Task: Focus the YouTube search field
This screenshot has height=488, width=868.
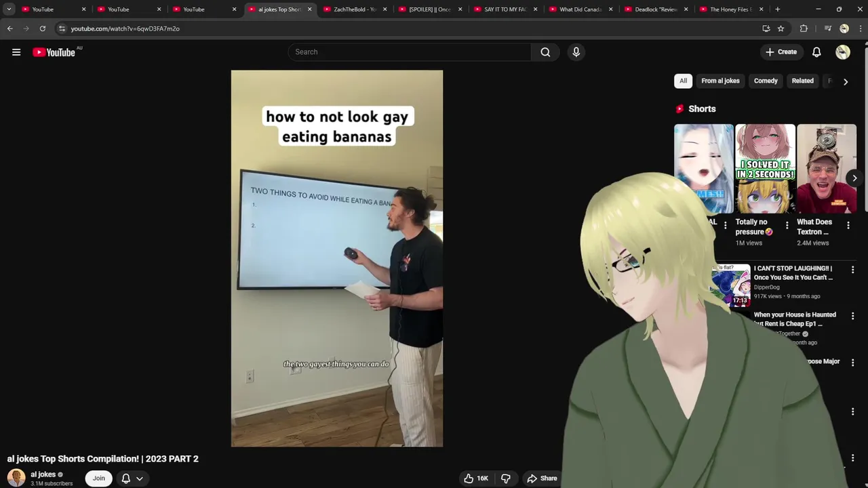Action: [x=410, y=52]
